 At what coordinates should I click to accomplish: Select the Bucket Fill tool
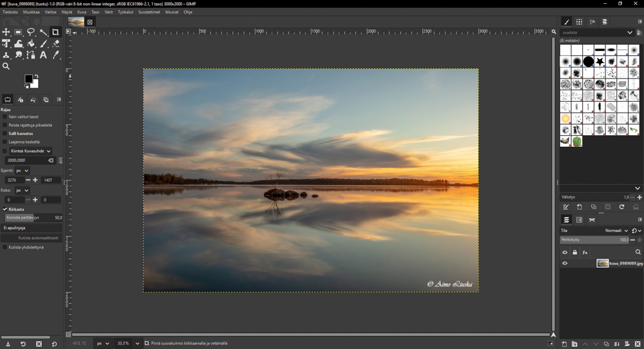31,44
